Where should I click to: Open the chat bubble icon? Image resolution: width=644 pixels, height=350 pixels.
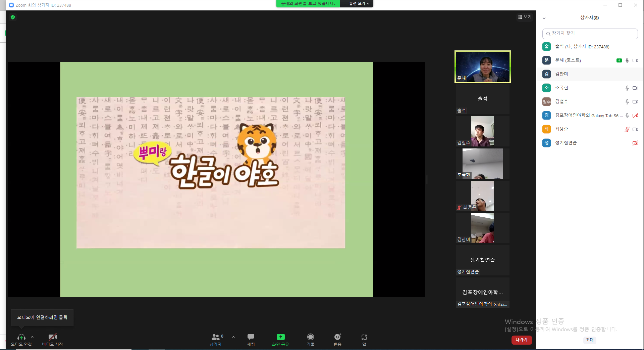[x=251, y=337]
